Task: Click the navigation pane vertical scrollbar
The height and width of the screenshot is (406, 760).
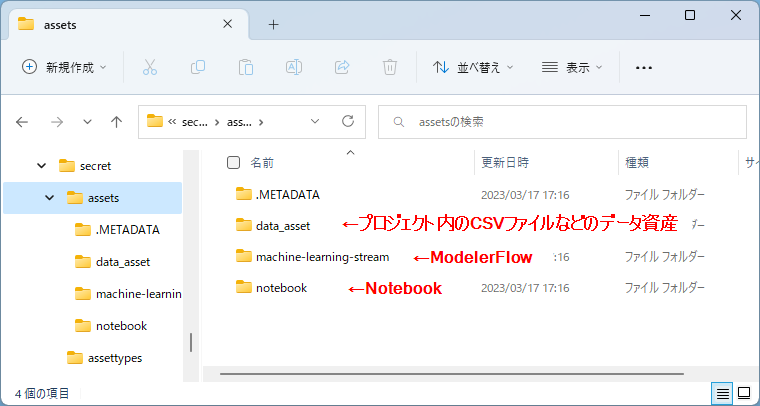Action: pos(191,343)
